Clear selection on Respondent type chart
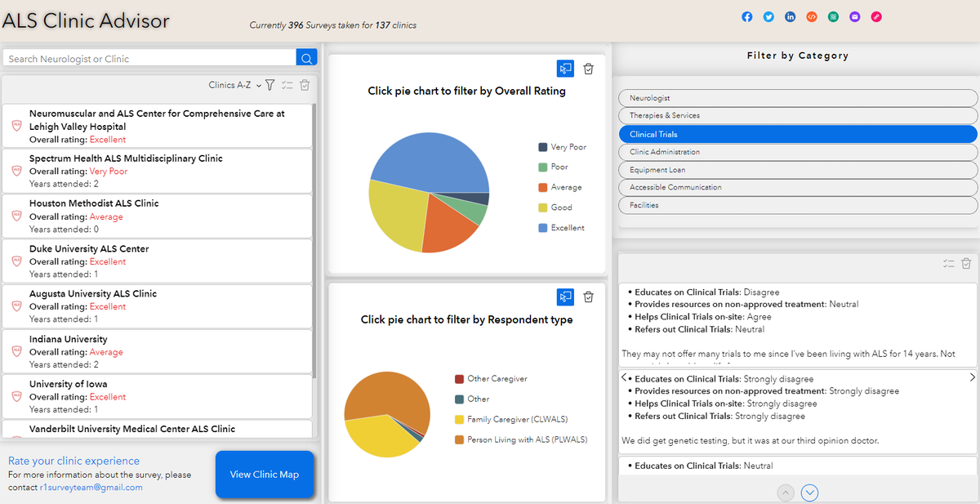This screenshot has width=980, height=504. tap(589, 297)
